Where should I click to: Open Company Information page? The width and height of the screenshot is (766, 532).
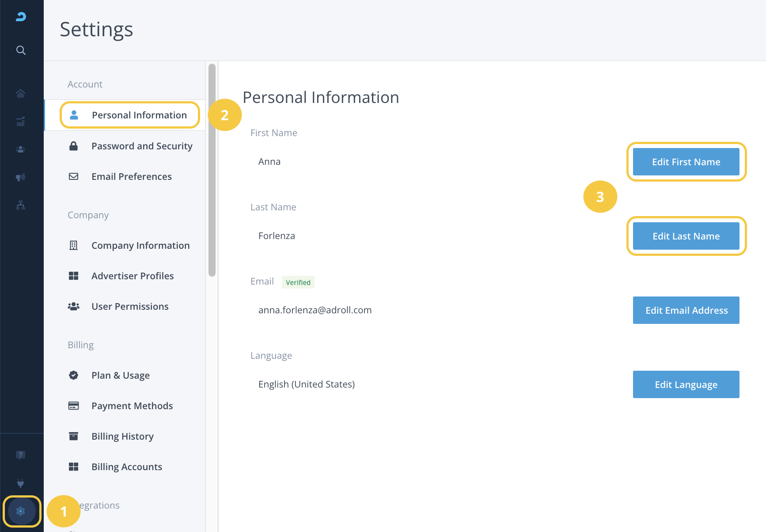coord(140,246)
